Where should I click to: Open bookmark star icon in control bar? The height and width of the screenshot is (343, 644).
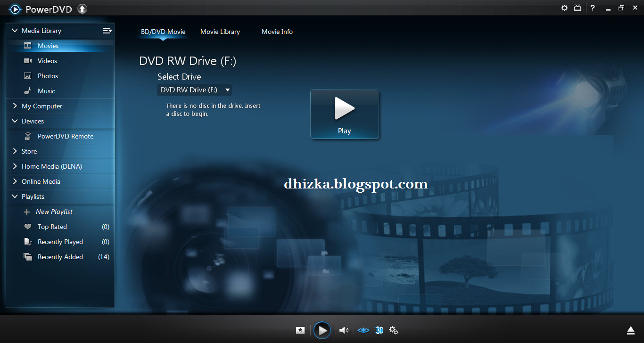point(300,330)
